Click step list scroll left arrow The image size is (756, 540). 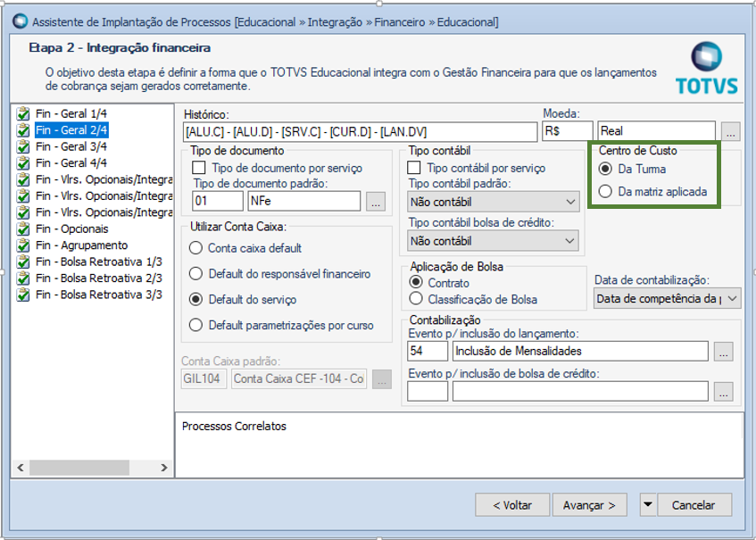coord(21,467)
